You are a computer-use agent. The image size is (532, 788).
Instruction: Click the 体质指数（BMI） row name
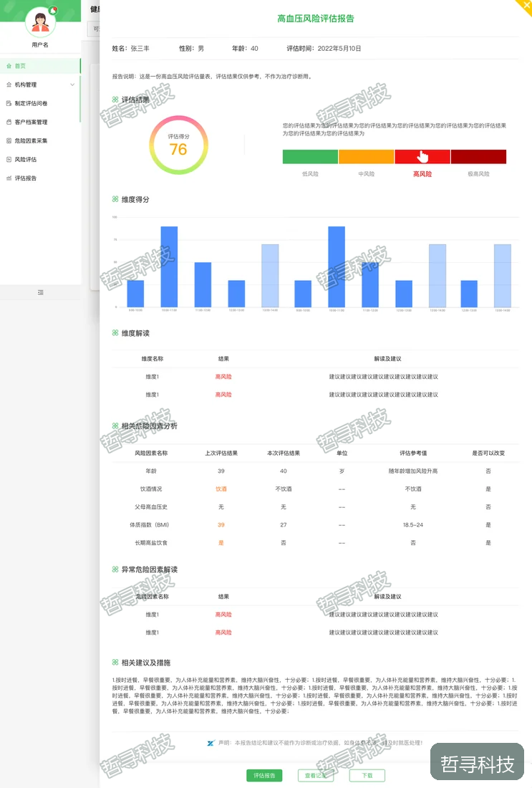pyautogui.click(x=150, y=524)
